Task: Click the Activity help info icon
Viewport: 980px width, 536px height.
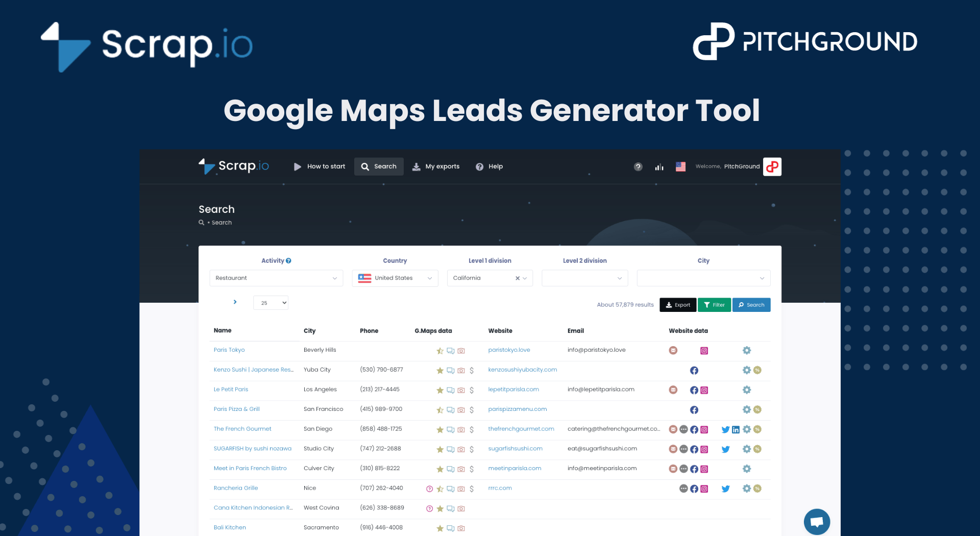Action: (288, 261)
